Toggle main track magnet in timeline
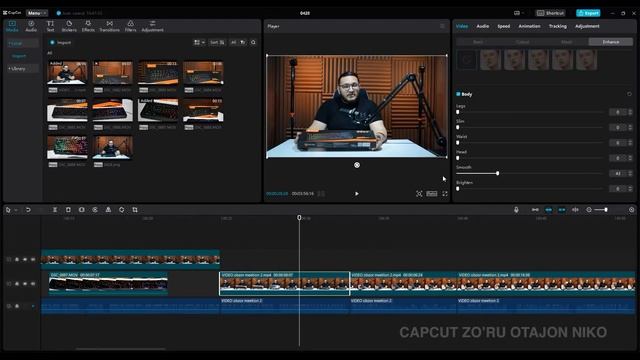The width and height of the screenshot is (640, 360). [535, 210]
